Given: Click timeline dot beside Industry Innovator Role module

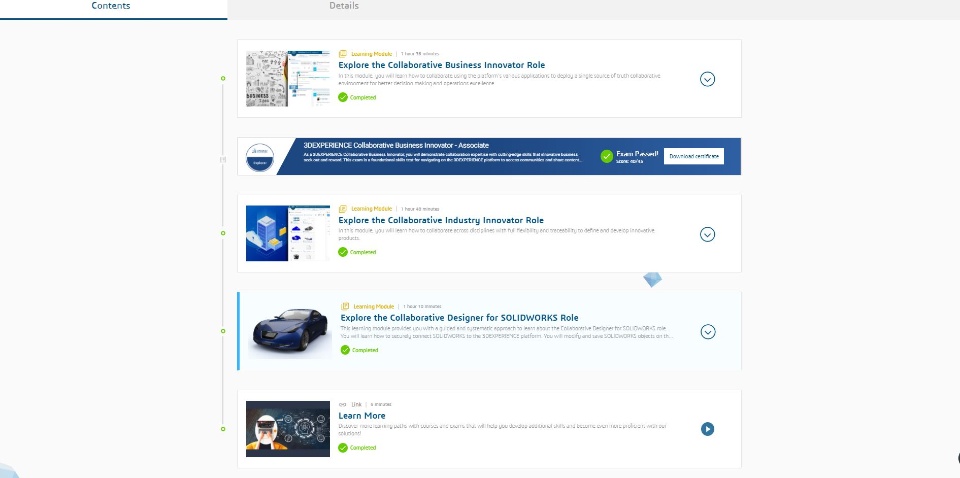Looking at the screenshot, I should coord(223,233).
